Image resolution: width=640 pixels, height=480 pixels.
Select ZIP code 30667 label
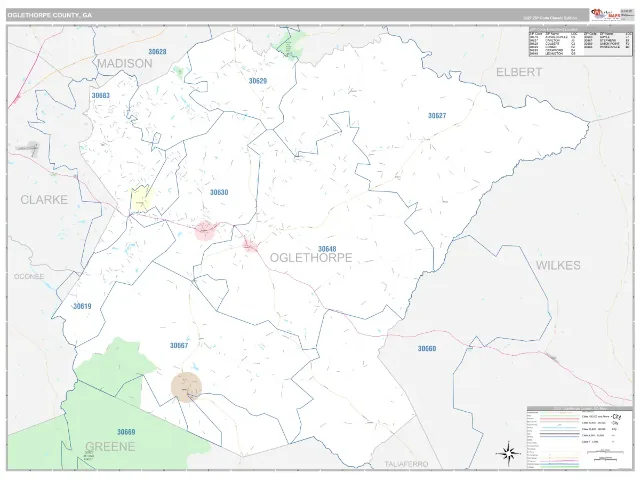pyautogui.click(x=179, y=345)
